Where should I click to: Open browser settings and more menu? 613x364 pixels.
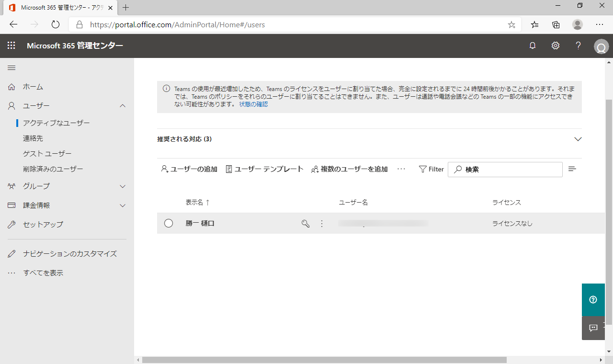coord(600,24)
